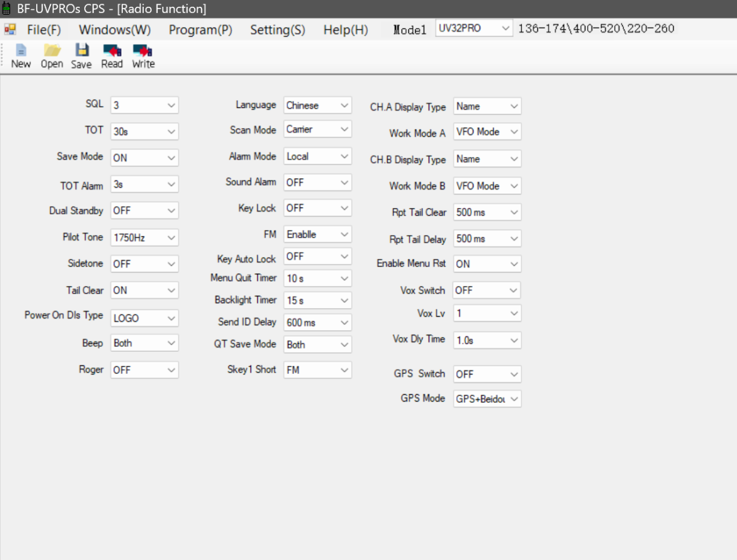Click the Open folder toolbar icon
This screenshot has width=737, height=560.
[x=52, y=51]
